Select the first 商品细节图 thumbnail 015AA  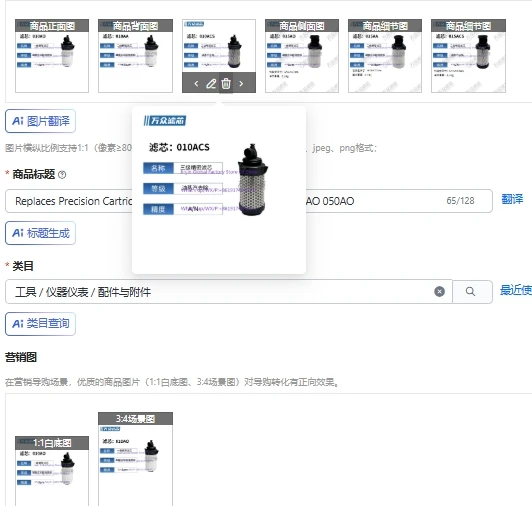385,56
